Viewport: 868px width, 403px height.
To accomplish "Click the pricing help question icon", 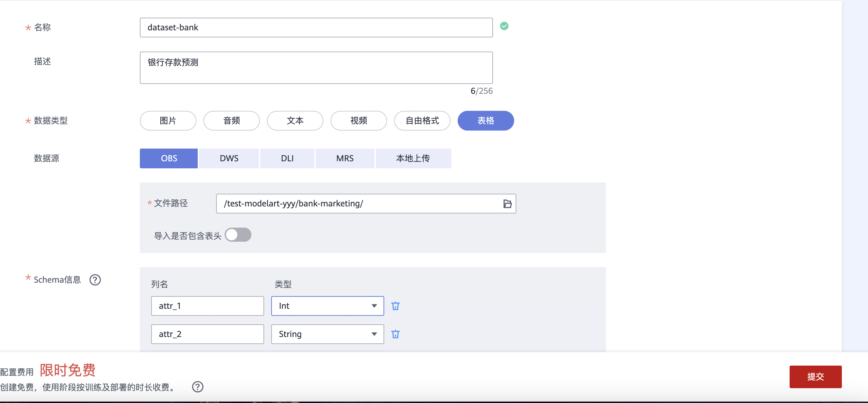I will click(x=198, y=387).
